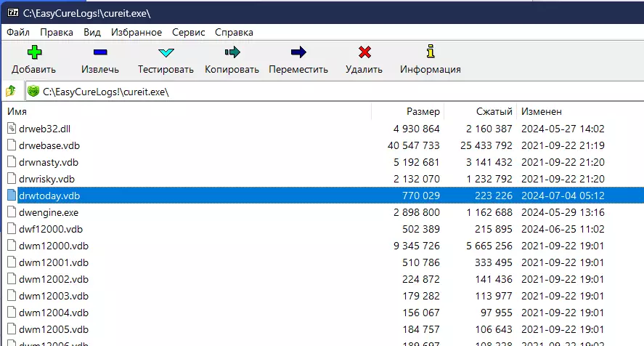
Task: Click the Test checkmark icon
Action: coord(166,52)
